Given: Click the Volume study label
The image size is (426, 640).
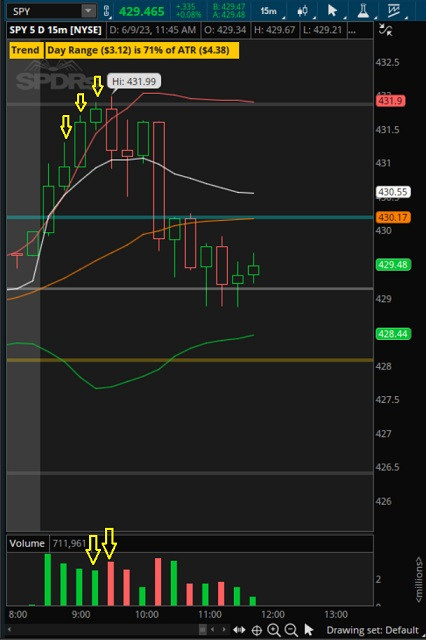Looking at the screenshot, I should pyautogui.click(x=27, y=544).
